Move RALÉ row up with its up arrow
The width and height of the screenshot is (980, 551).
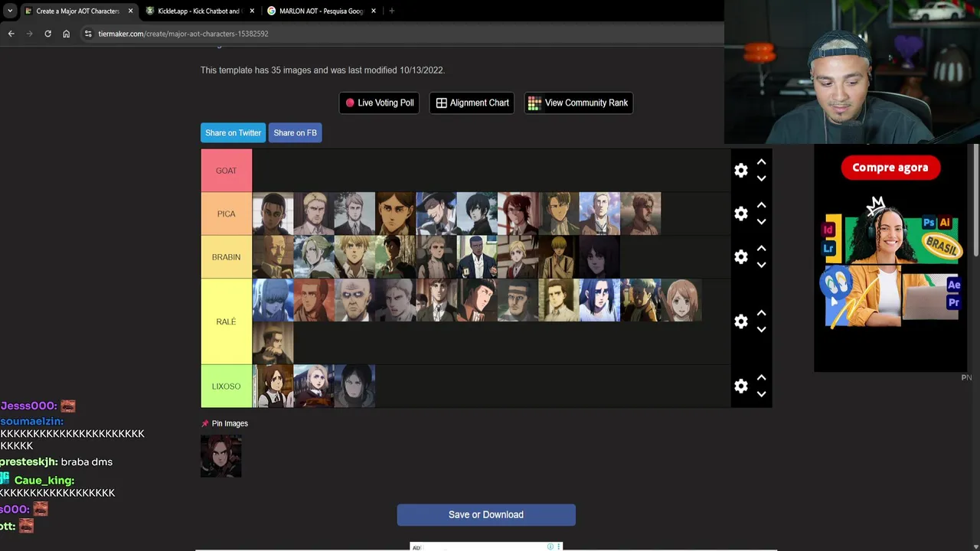pos(761,313)
